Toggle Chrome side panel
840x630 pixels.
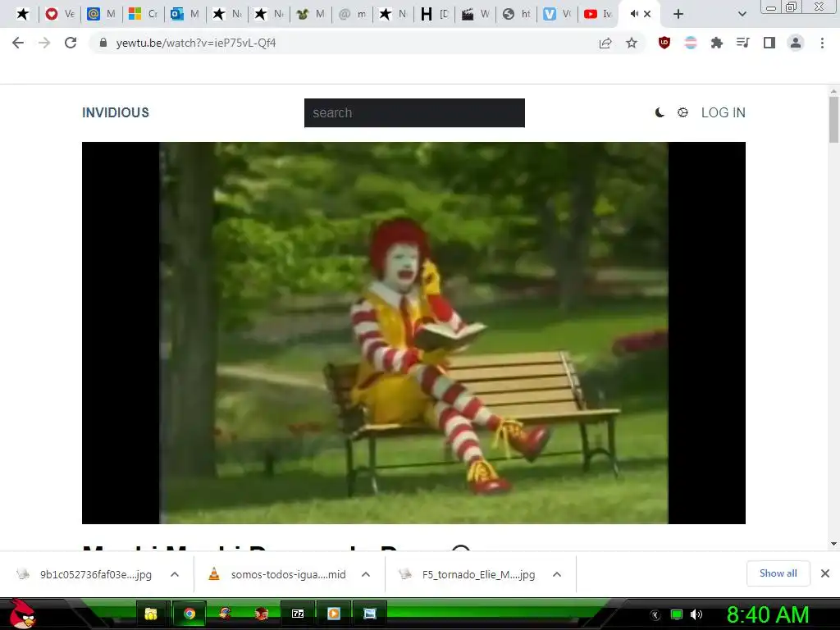pos(769,43)
